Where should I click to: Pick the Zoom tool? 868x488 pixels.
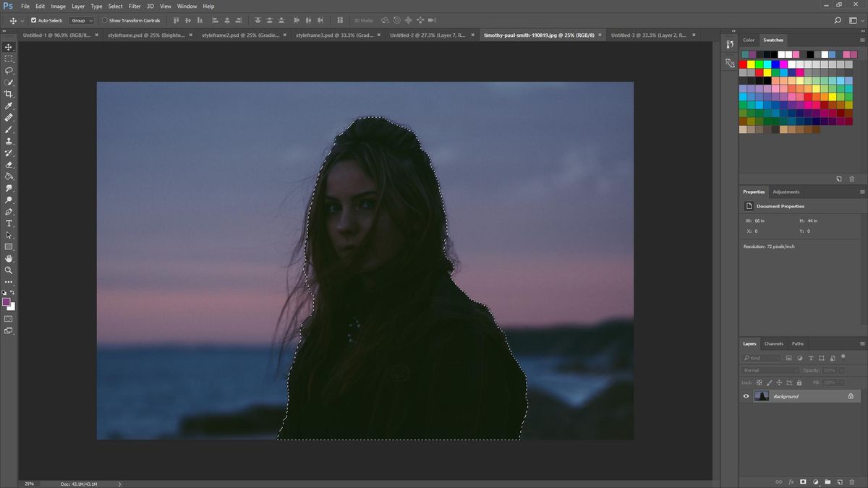coord(9,270)
